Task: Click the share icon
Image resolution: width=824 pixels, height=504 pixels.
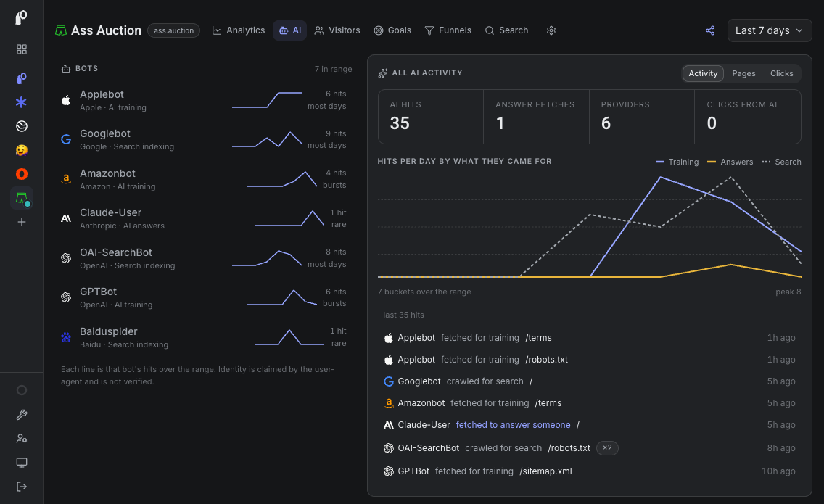Action: coord(710,30)
